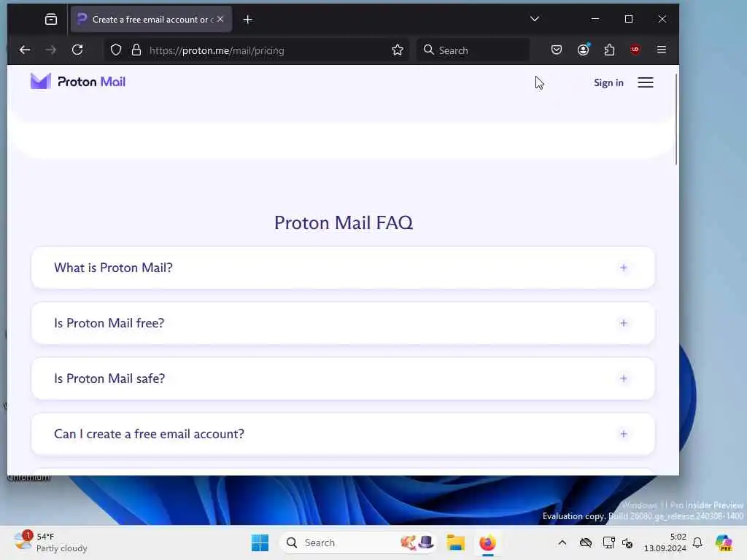The width and height of the screenshot is (747, 560).
Task: Click the Firefox taskbar icon
Action: point(487,542)
